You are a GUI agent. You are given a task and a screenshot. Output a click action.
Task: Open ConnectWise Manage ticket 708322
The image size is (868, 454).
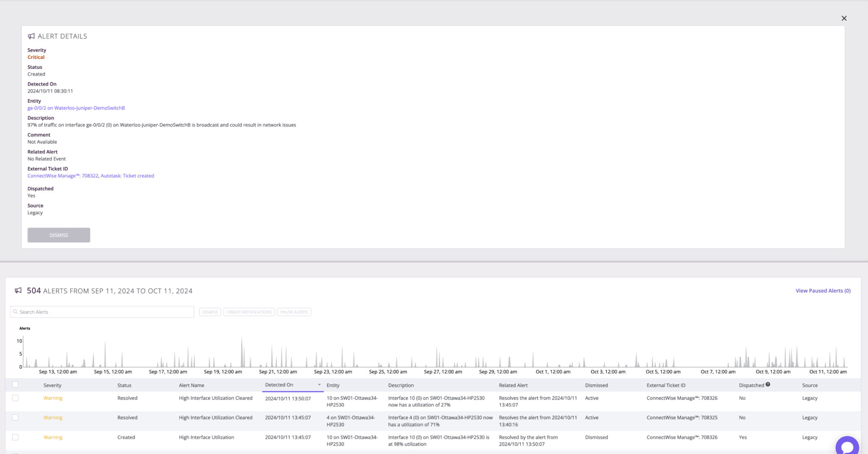pos(62,175)
